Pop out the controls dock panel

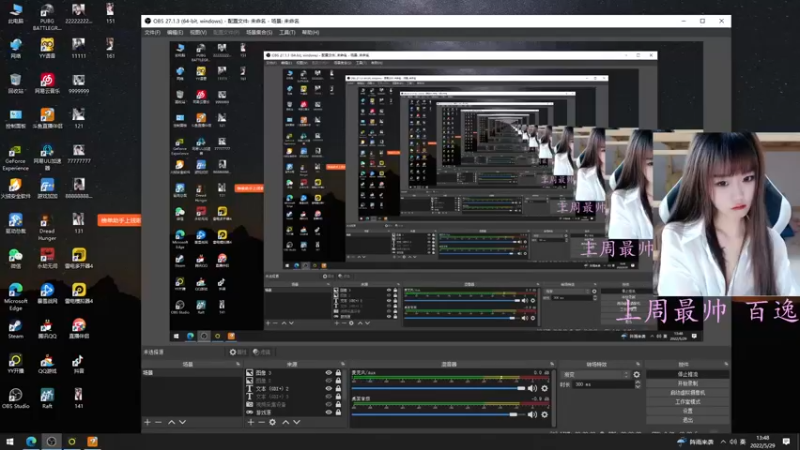tap(726, 364)
